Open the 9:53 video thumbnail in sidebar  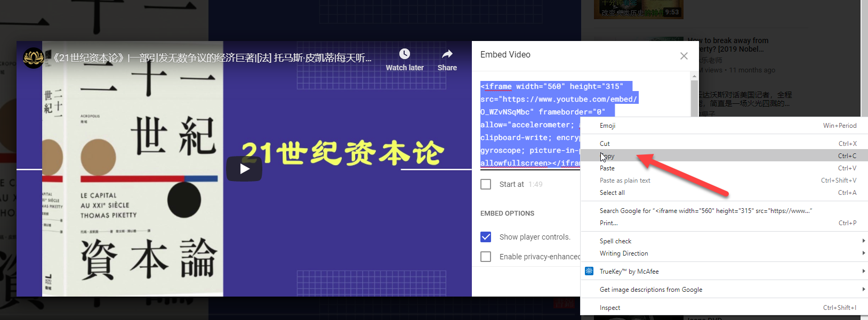click(638, 9)
